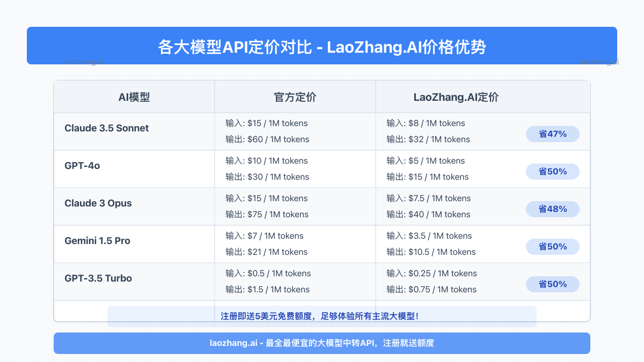Click official input price $0.5 / 1M tokens
The image size is (644, 362).
coord(268,274)
